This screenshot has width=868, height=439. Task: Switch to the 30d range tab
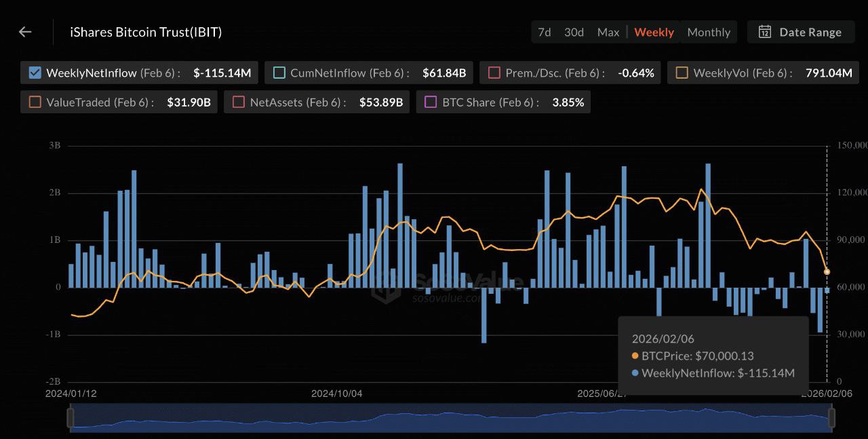pos(574,32)
